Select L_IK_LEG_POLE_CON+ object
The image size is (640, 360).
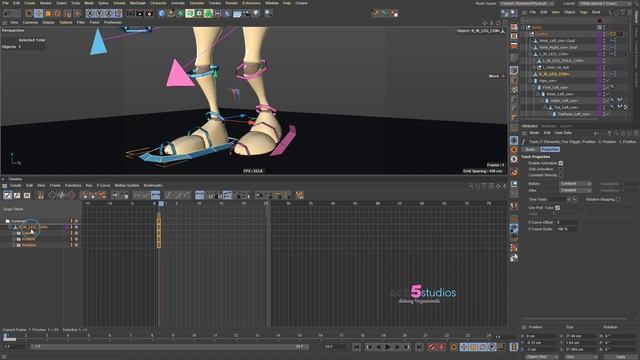[x=563, y=61]
